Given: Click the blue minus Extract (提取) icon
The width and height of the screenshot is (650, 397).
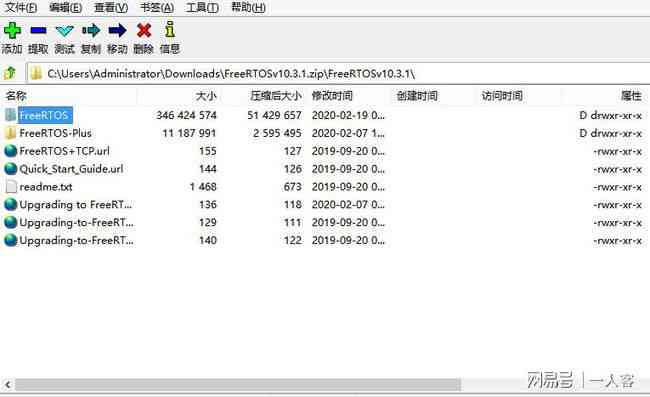Looking at the screenshot, I should pos(38,30).
